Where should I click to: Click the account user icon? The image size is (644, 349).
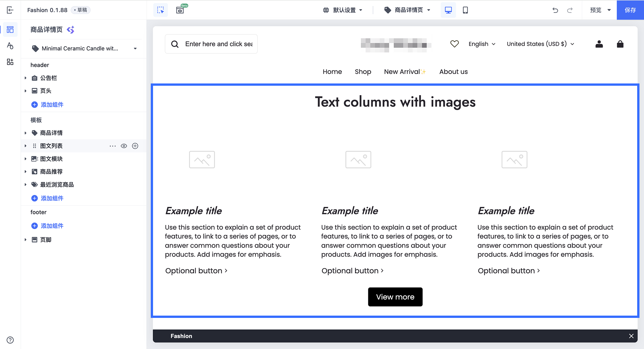pos(599,44)
